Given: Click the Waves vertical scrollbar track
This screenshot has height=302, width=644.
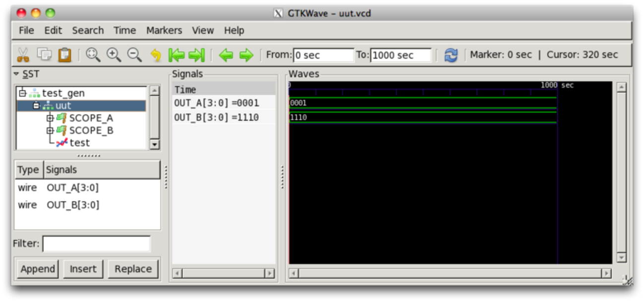Looking at the screenshot, I should point(622,173).
